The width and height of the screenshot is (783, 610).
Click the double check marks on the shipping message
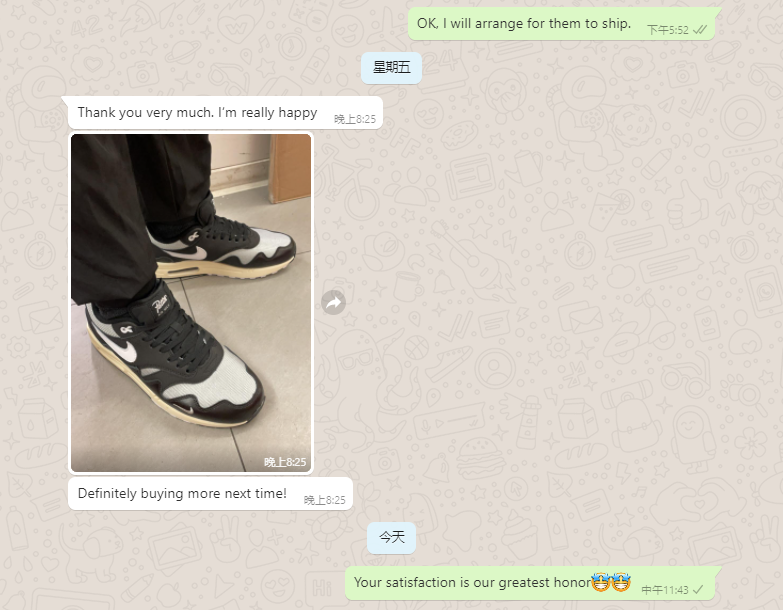coord(700,30)
